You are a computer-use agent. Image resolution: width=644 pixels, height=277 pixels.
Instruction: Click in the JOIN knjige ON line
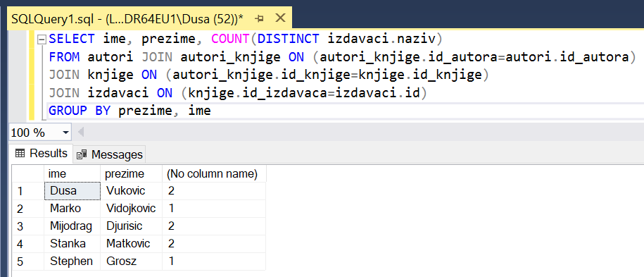[x=269, y=75]
